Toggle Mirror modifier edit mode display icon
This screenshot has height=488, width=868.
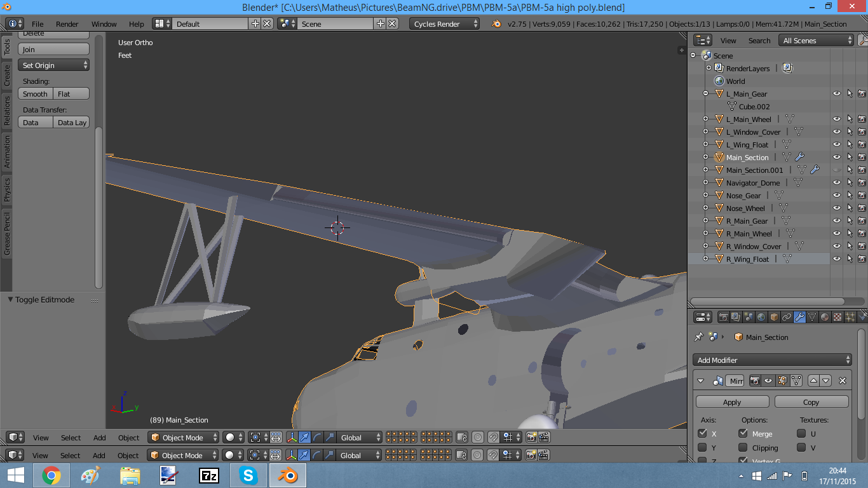coord(782,381)
